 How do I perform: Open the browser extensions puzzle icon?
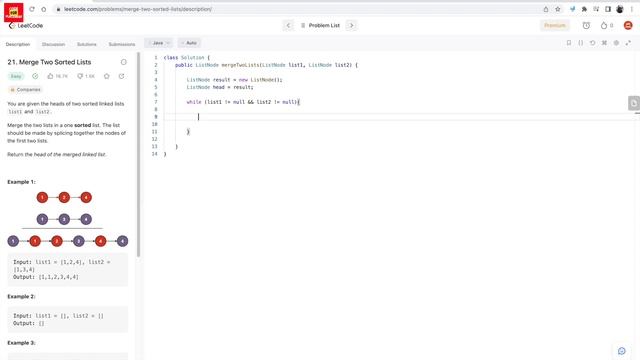tap(584, 9)
